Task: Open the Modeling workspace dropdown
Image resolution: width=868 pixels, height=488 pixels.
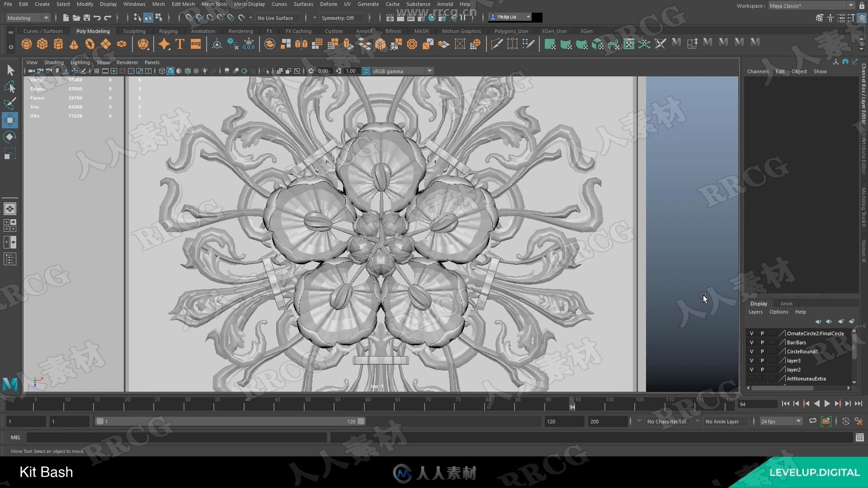Action: [26, 18]
